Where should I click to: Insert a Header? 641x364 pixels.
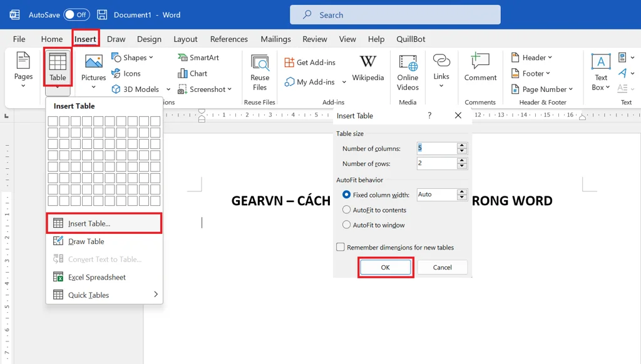(531, 58)
